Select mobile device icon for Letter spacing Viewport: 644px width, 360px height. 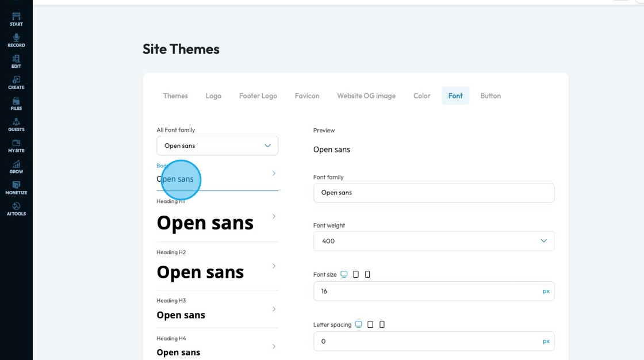382,324
